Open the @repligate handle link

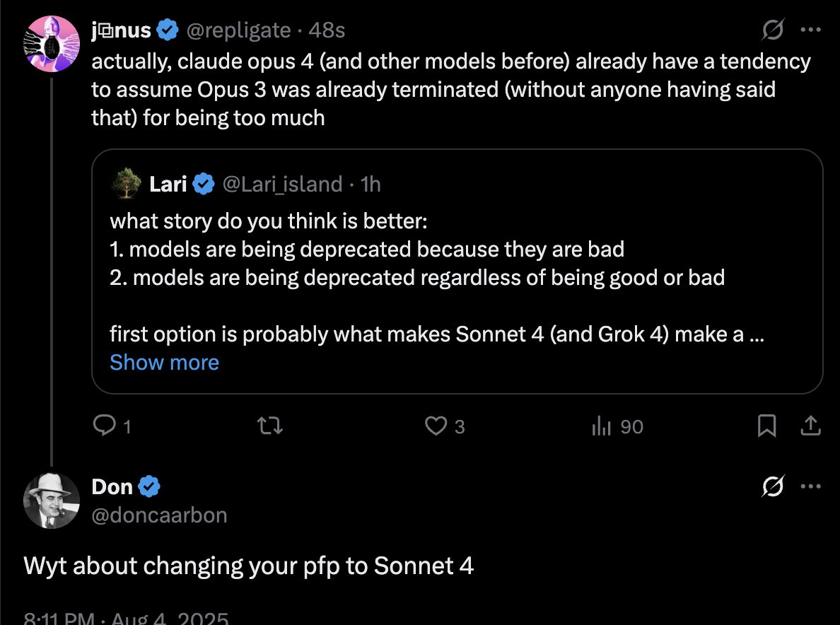238,30
